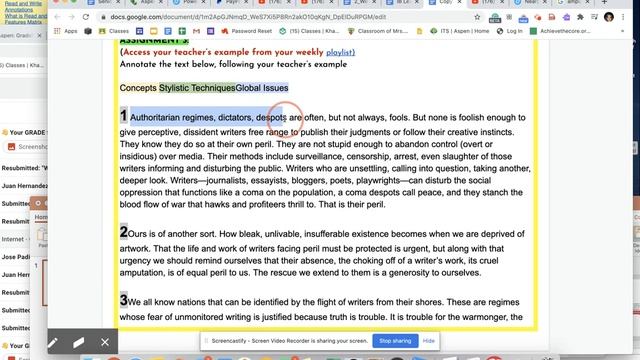Click the black cube bookmark icon
The image size is (640, 360).
(88, 31)
